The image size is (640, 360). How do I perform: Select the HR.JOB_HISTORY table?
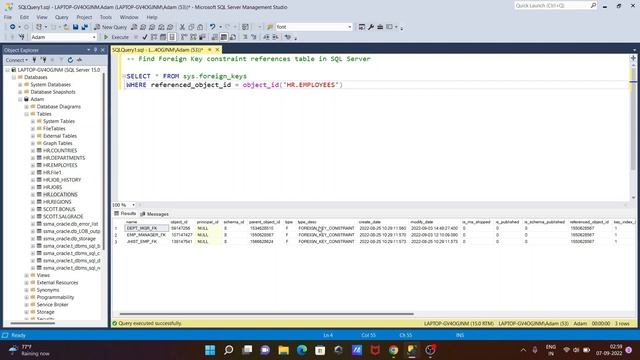(x=62, y=180)
